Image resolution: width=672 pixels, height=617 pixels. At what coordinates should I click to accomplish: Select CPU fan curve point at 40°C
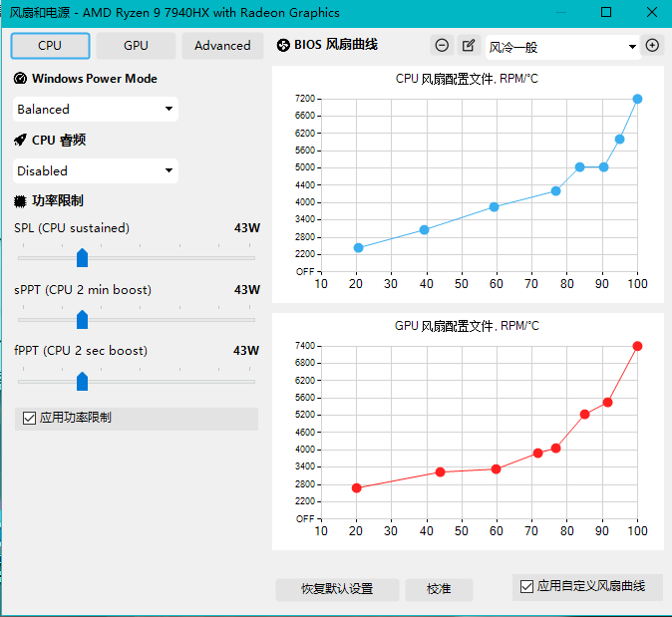[424, 229]
